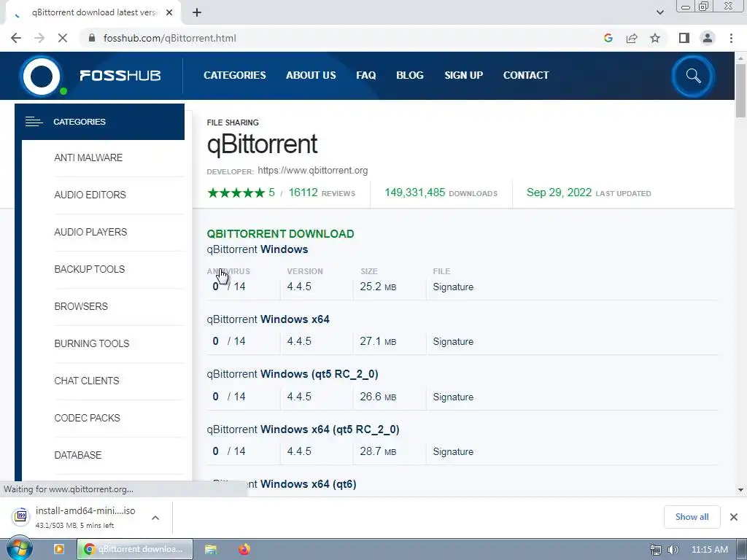The width and height of the screenshot is (747, 560).
Task: Download qBittorrent Windows x64 (qt6)
Action: tap(282, 484)
